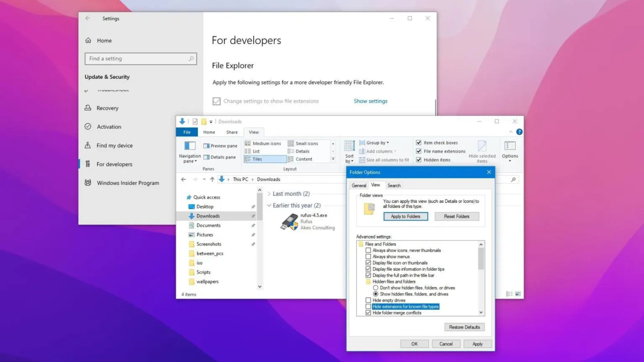Pin the Documents folder icon in Quick access
Screen dimensions: 644x362
253,225
